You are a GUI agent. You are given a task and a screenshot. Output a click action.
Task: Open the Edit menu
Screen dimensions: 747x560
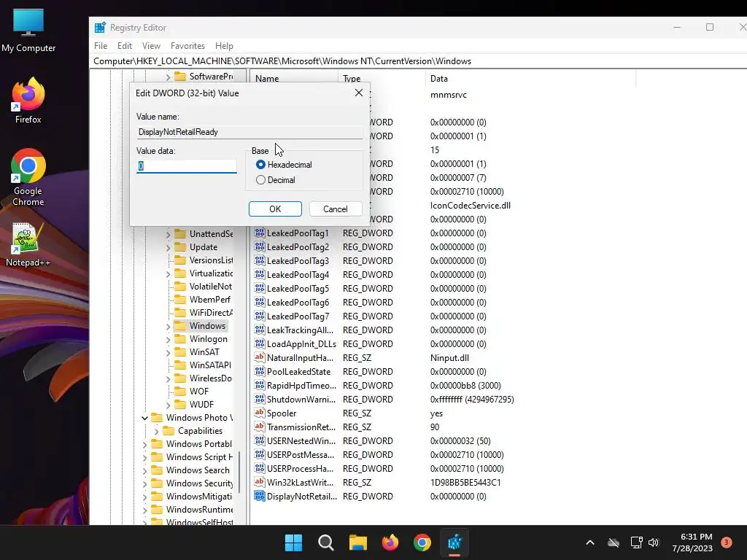(124, 46)
